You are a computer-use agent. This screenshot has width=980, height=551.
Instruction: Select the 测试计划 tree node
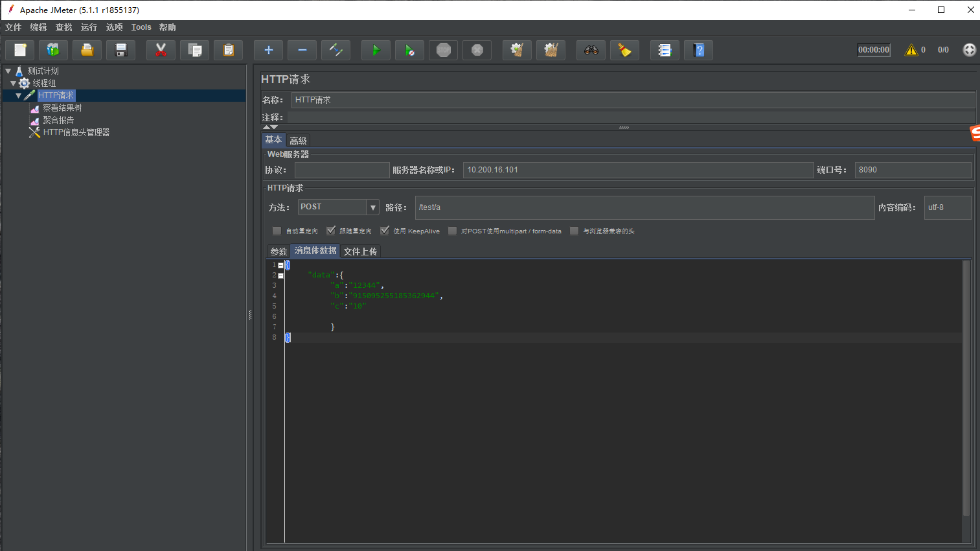[x=43, y=71]
